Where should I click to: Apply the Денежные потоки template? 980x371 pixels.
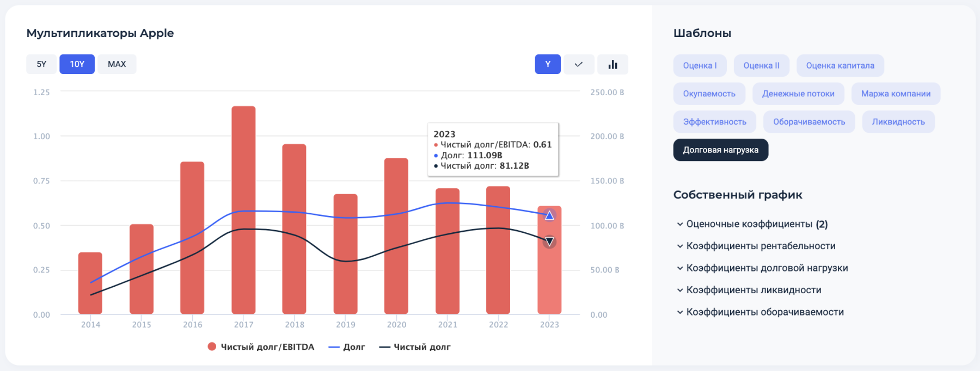coord(798,94)
